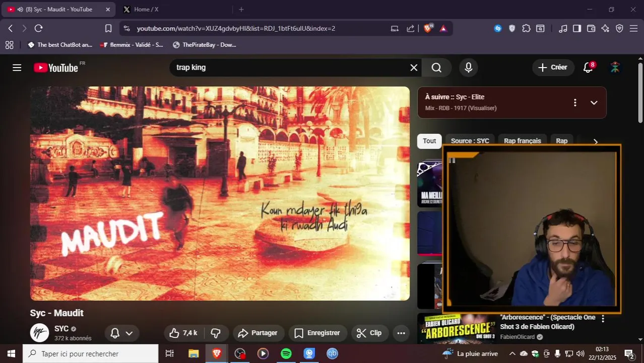Open the Arborescence video thumbnail
Screen dimensions: 644x363
click(x=456, y=328)
